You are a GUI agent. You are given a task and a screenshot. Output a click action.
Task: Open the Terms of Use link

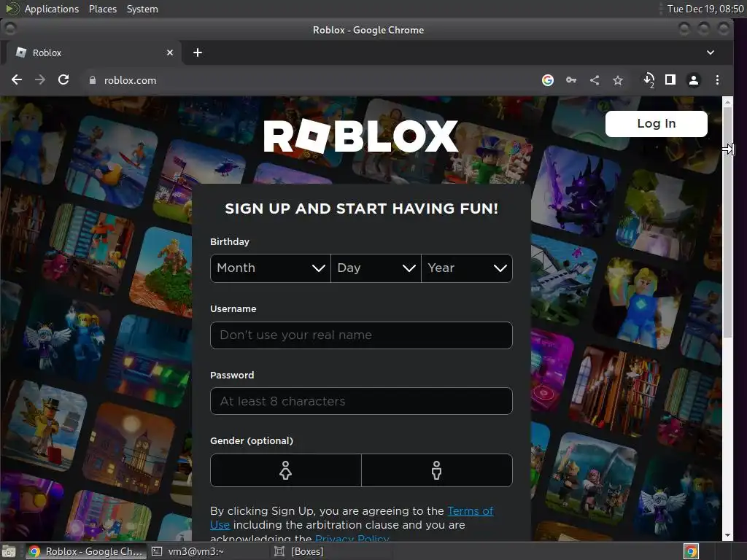pyautogui.click(x=471, y=511)
